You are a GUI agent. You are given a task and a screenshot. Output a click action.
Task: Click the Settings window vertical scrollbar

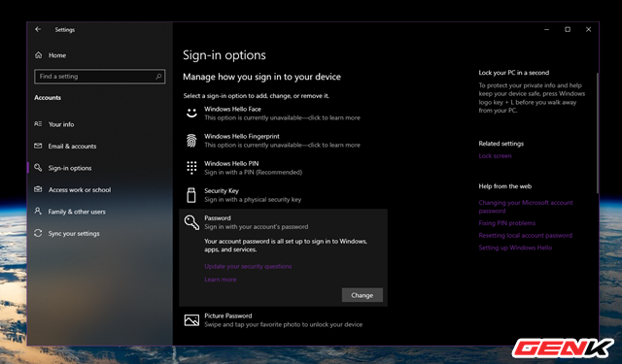597,133
